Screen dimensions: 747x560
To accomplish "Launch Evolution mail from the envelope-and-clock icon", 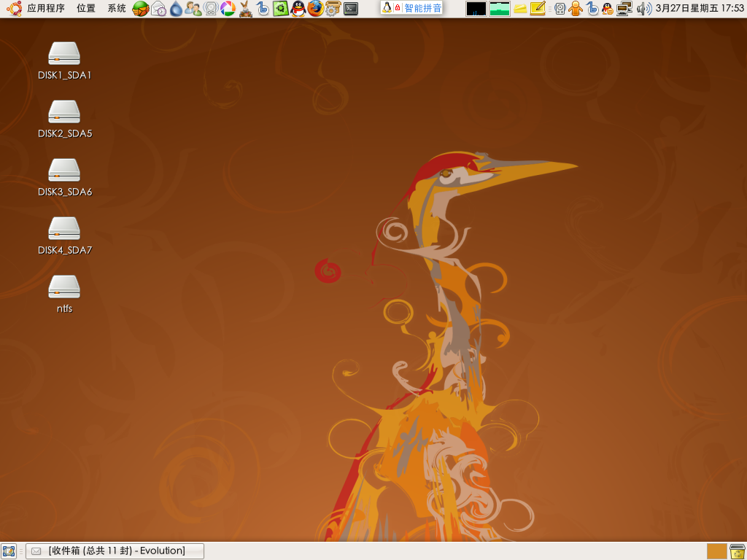I will (x=158, y=9).
